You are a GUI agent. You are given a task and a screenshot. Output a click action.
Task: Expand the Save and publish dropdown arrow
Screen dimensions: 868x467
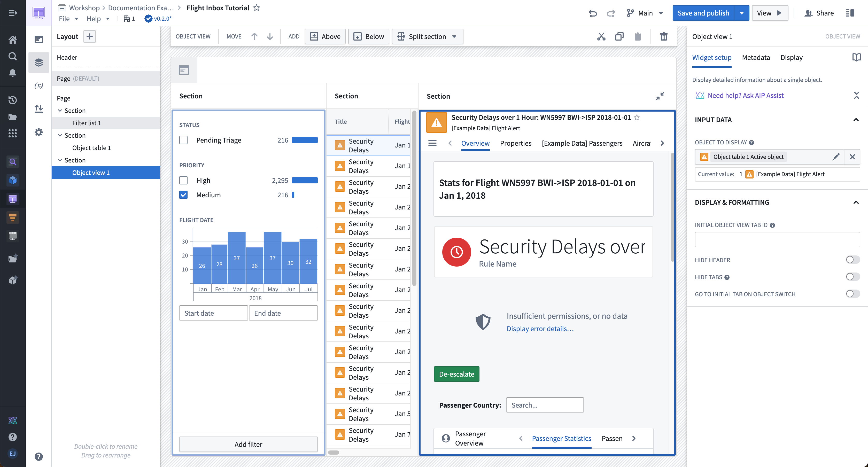tap(741, 13)
